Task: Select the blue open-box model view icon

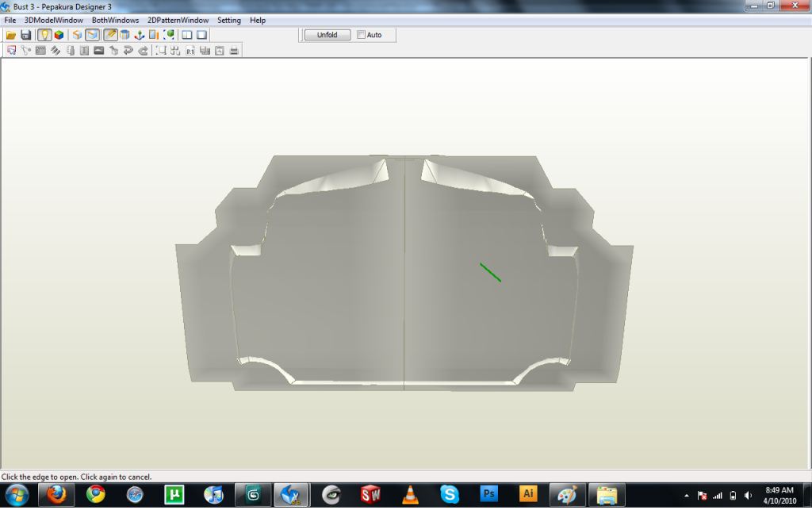Action: click(92, 35)
